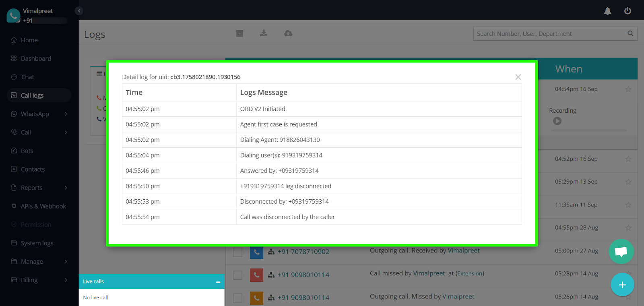Open the chat support bubble
This screenshot has height=306, width=644.
[x=621, y=252]
